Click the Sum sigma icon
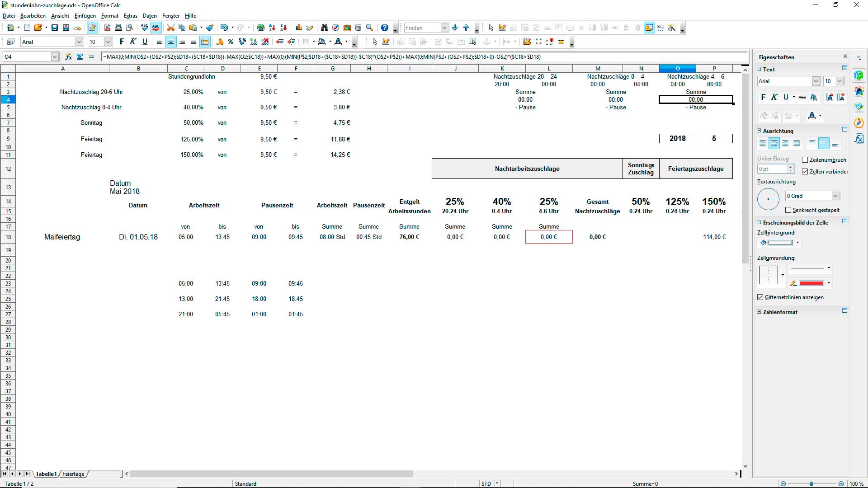This screenshot has height=488, width=868. point(80,56)
